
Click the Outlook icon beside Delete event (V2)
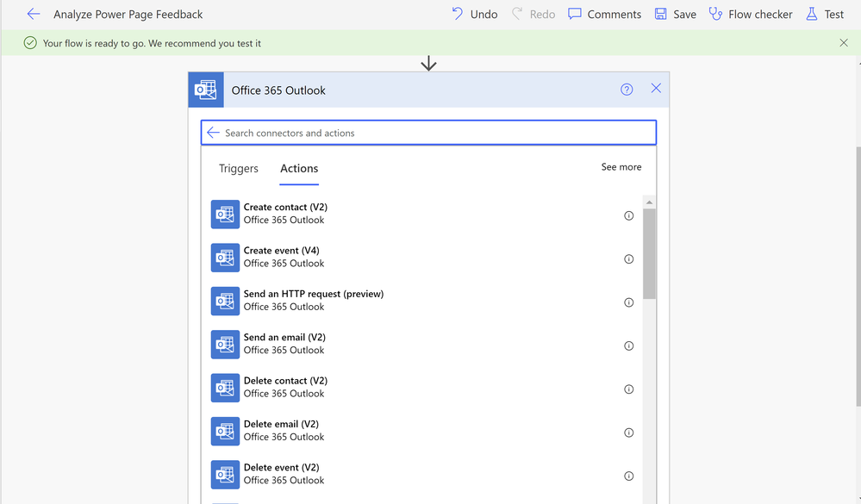225,475
